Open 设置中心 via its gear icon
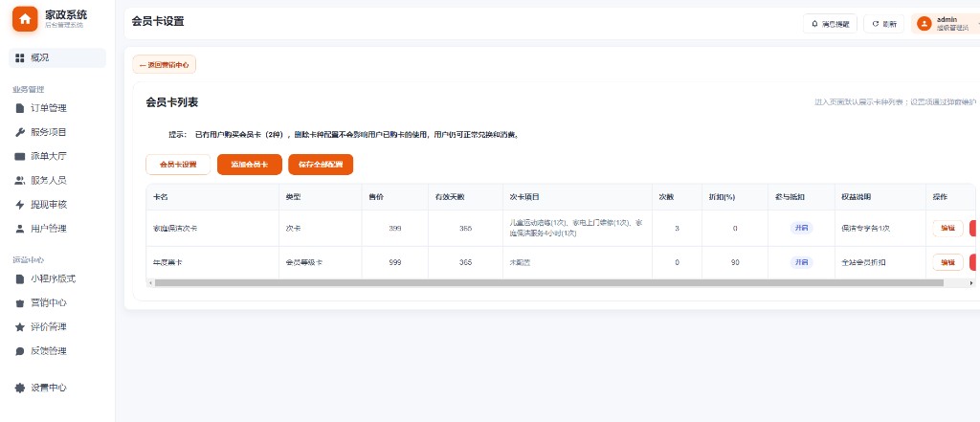This screenshot has height=422, width=980. coord(19,388)
